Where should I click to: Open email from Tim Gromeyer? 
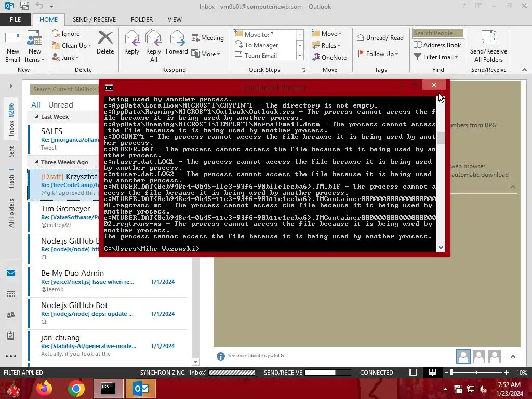64,217
